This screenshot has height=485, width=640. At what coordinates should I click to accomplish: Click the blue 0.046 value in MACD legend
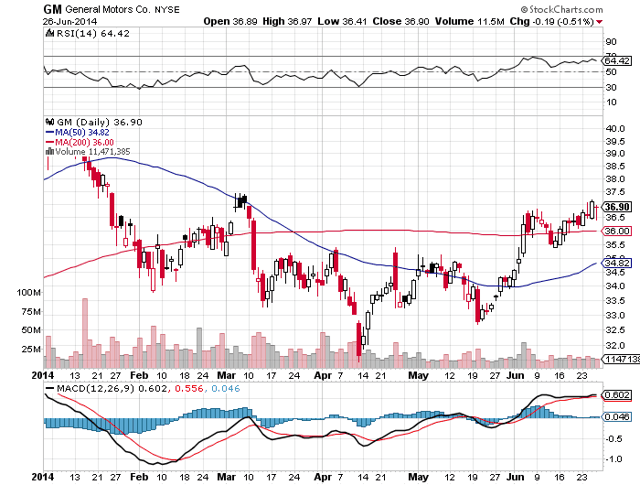226,388
